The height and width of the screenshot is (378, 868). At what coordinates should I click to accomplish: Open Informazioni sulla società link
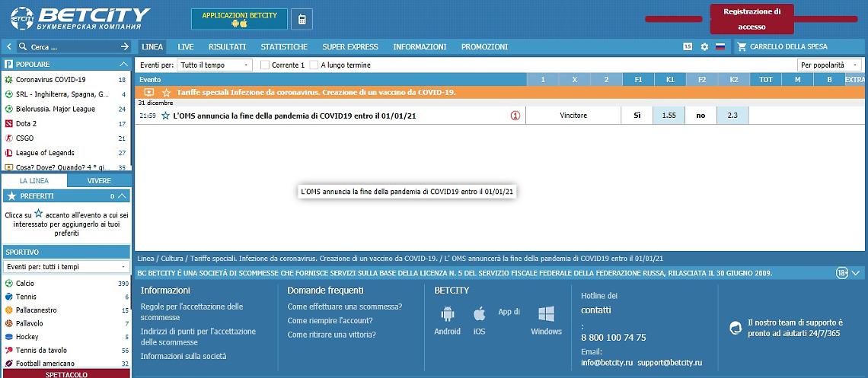click(x=183, y=357)
